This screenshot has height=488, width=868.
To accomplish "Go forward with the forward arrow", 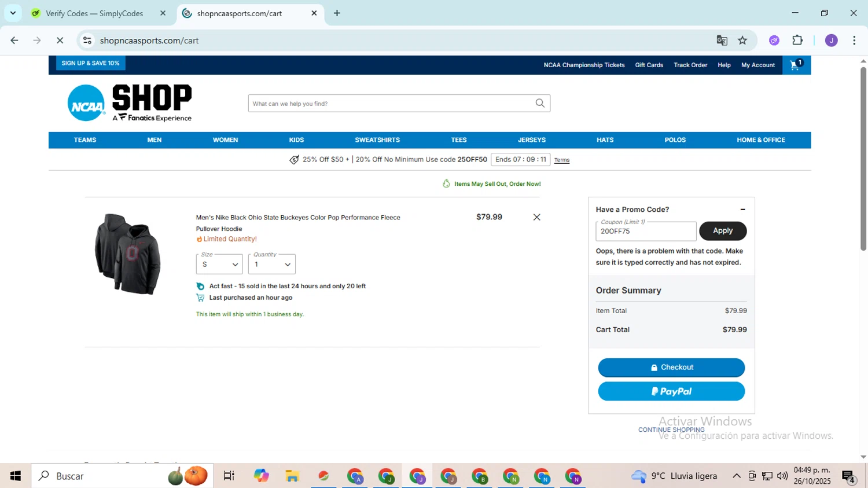I will 37,41.
